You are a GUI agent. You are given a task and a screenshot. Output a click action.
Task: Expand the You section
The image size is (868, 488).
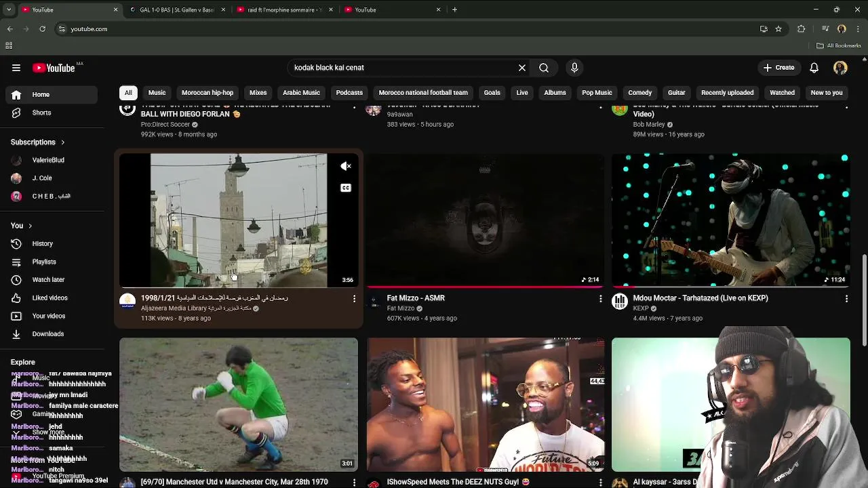tap(22, 226)
